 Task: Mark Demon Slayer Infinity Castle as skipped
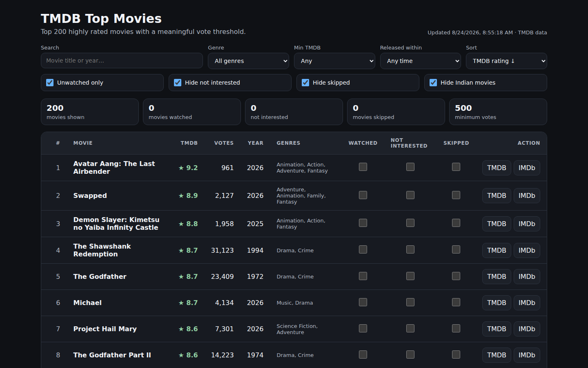(x=456, y=223)
